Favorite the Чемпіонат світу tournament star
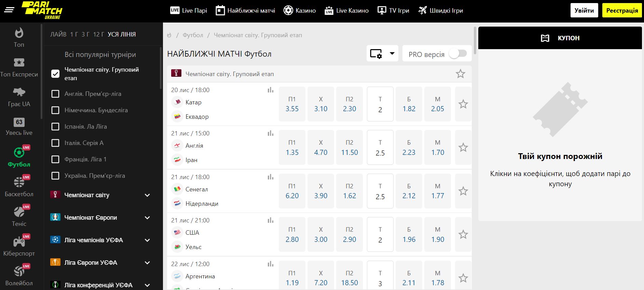 coord(460,74)
